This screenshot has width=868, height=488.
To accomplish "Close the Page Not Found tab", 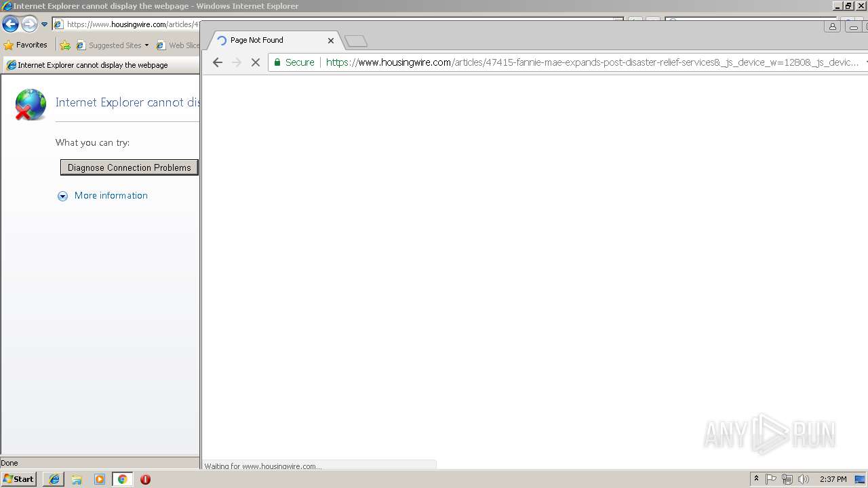I will (x=331, y=40).
